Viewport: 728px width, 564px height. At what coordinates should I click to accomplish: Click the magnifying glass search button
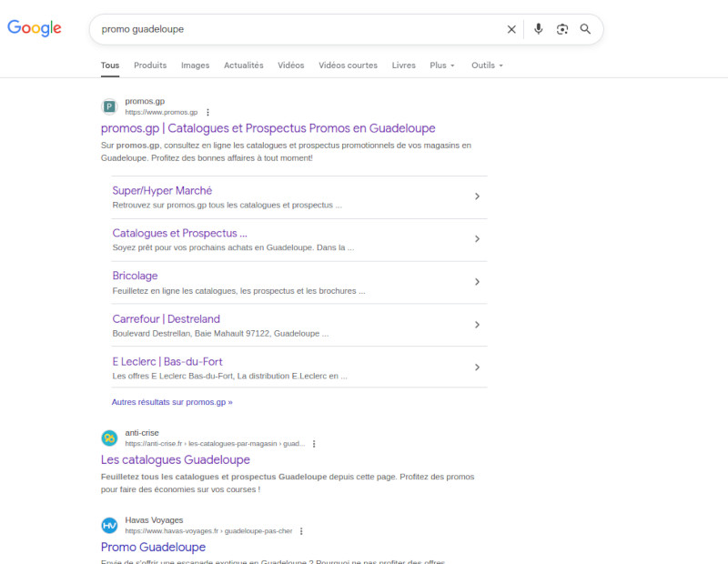[x=585, y=29]
